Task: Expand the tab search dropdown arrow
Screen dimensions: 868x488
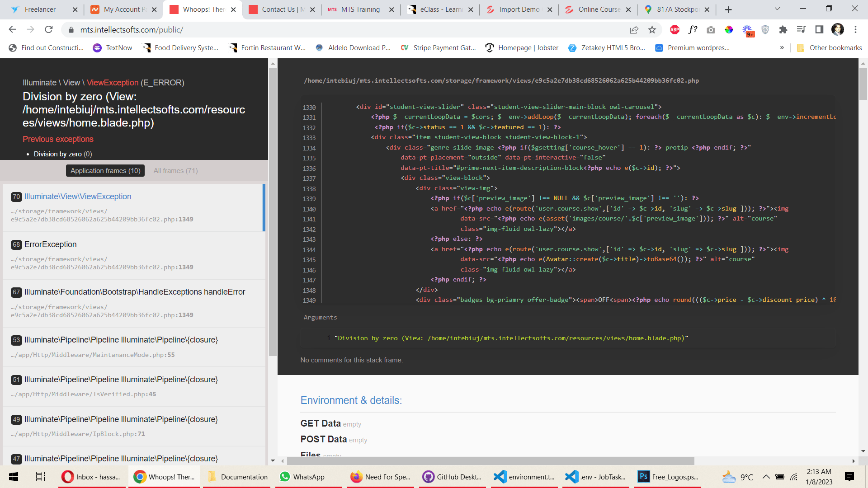Action: point(777,9)
